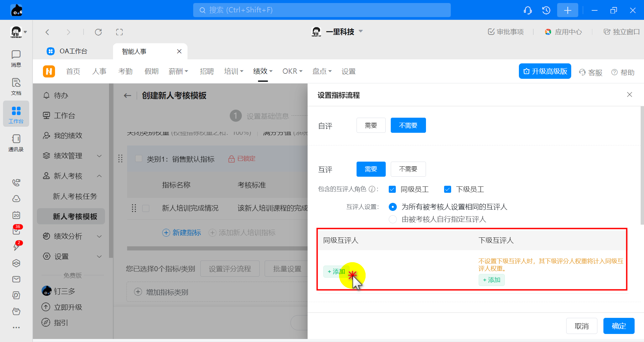Open the Messages (消息) sidebar icon
The image size is (644, 342).
16,58
